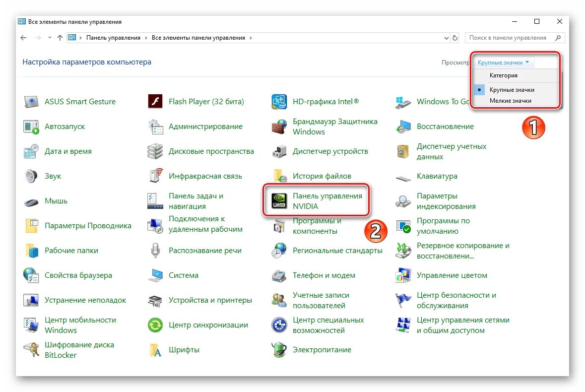The width and height of the screenshot is (585, 392).
Task: Click the Автозапуск icon
Action: pyautogui.click(x=31, y=127)
